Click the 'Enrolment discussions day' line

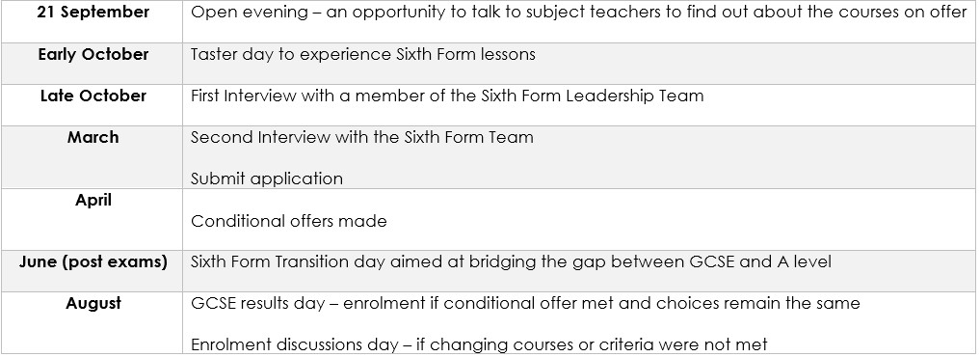click(479, 344)
